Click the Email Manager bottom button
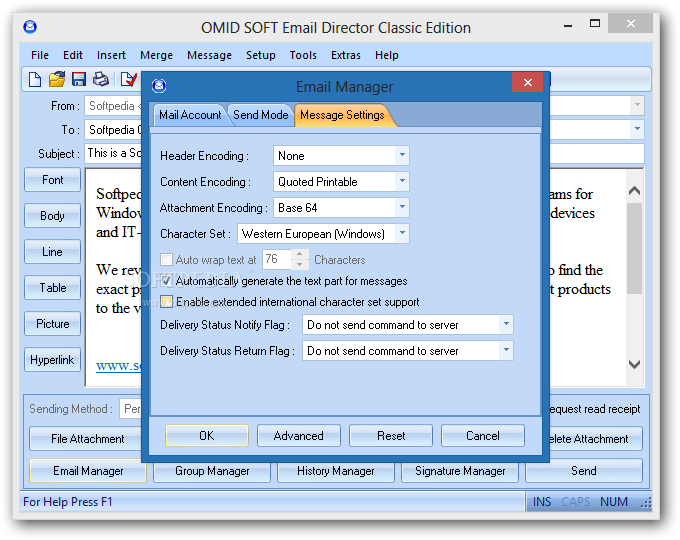Image resolution: width=680 pixels, height=540 pixels. point(88,471)
